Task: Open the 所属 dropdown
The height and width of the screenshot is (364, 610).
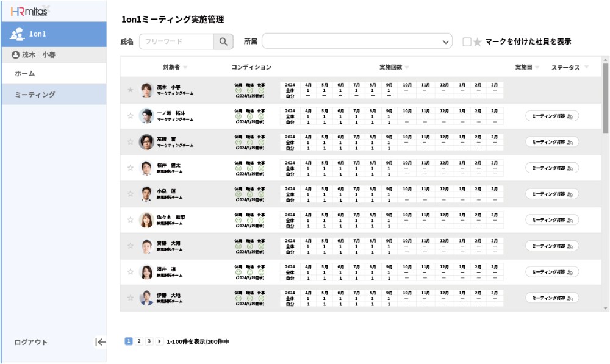Action: (446, 41)
